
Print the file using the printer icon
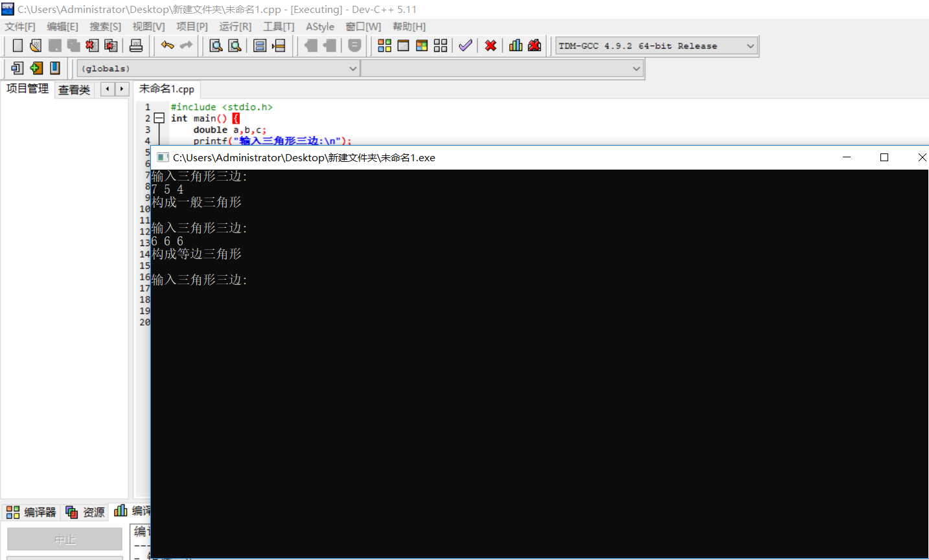tap(136, 45)
